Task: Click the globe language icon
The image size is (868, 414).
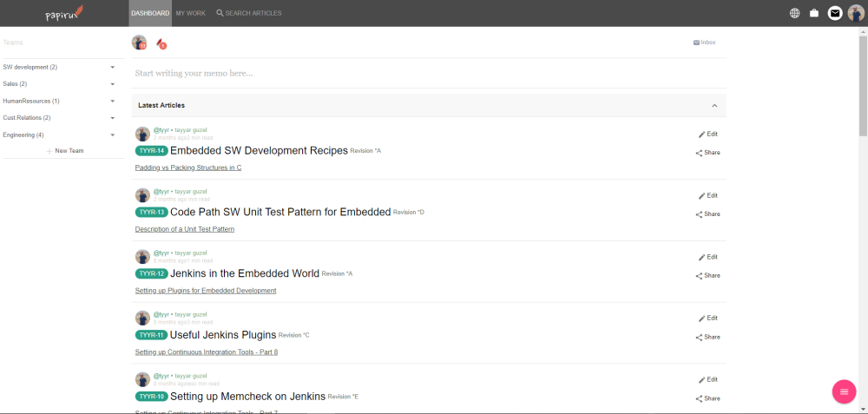Action: coord(795,13)
